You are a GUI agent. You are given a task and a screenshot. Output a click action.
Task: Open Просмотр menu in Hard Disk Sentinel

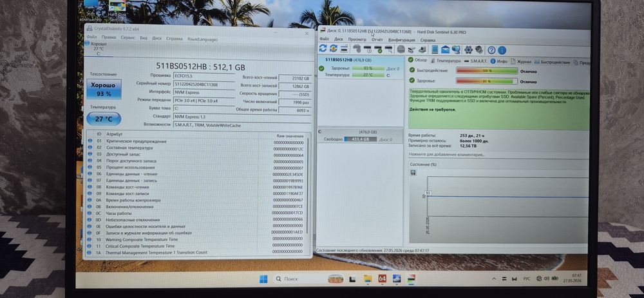point(357,39)
